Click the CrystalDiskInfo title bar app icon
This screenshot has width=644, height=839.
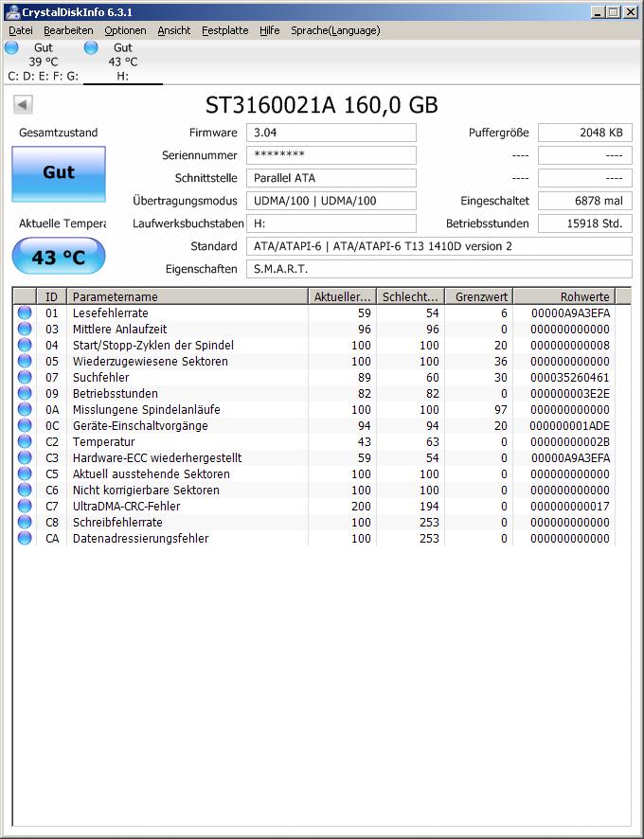point(11,11)
